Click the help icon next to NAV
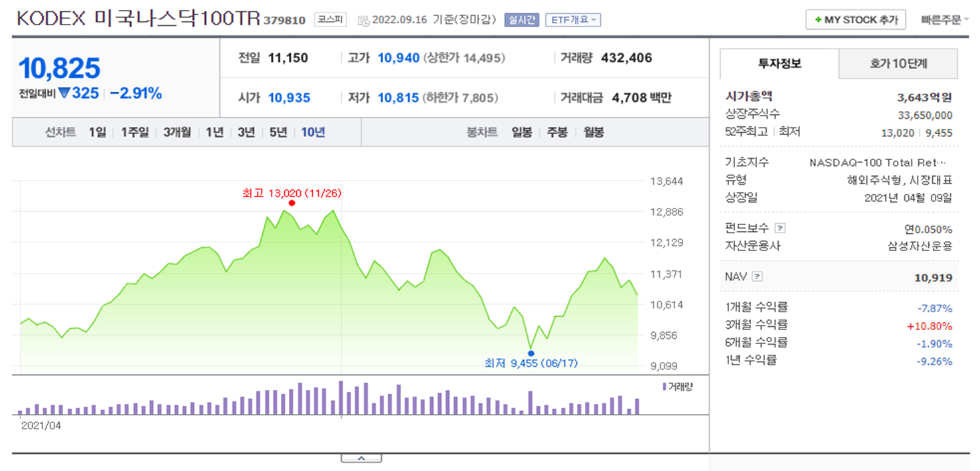This screenshot has height=471, width=980. (758, 277)
